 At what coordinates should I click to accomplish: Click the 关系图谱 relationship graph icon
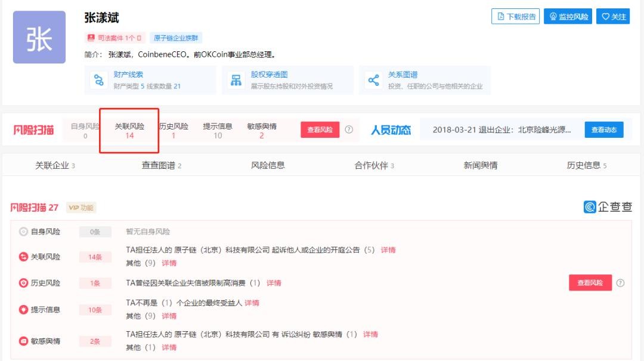(x=373, y=81)
